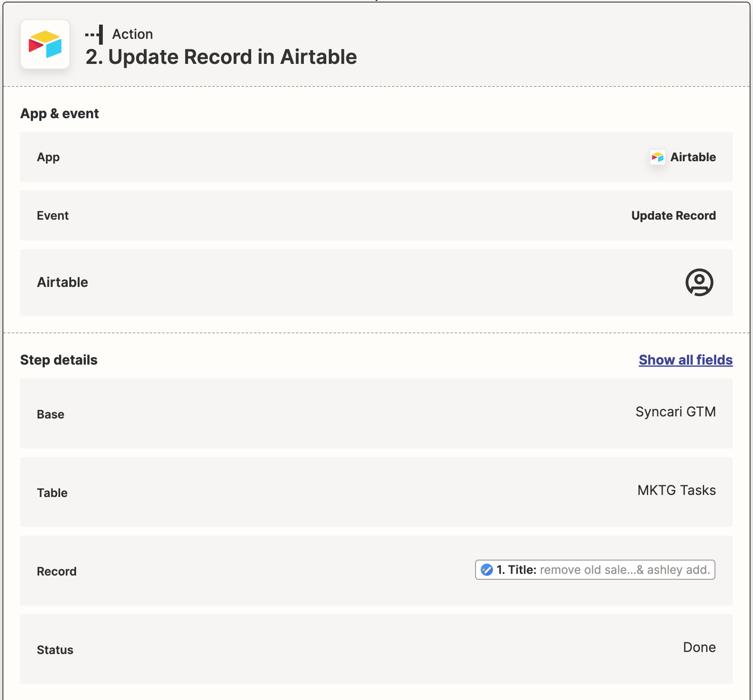Click the 'Base' row label
This screenshot has width=753, height=700.
click(51, 414)
